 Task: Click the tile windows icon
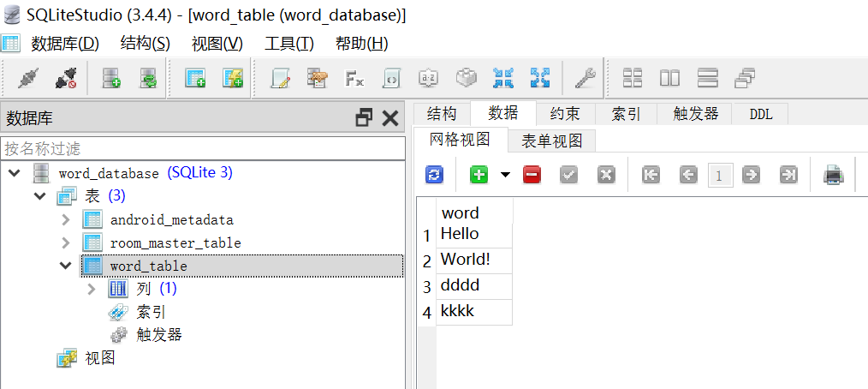click(633, 79)
